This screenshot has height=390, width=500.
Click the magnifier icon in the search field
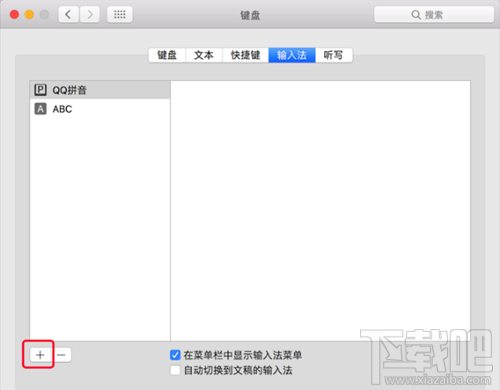(x=416, y=15)
